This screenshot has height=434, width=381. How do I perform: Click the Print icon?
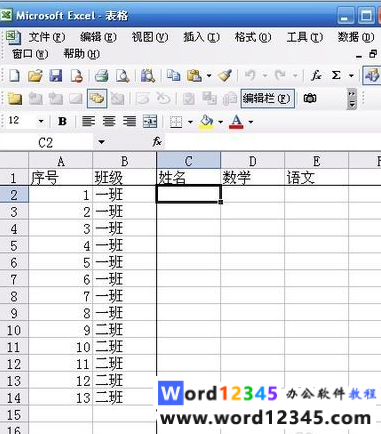pyautogui.click(x=102, y=76)
